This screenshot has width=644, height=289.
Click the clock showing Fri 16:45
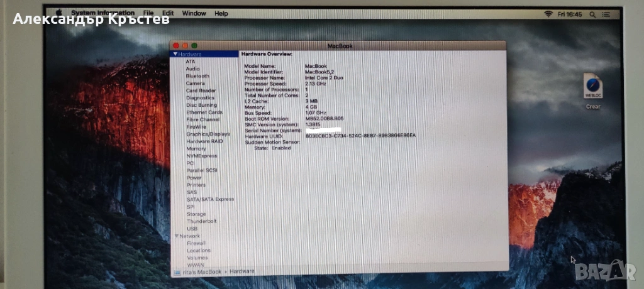pyautogui.click(x=570, y=14)
